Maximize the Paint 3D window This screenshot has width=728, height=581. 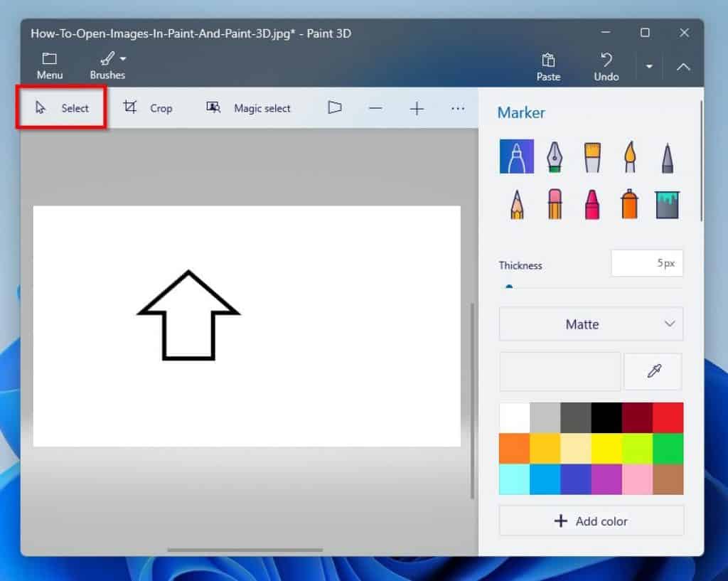(x=644, y=33)
